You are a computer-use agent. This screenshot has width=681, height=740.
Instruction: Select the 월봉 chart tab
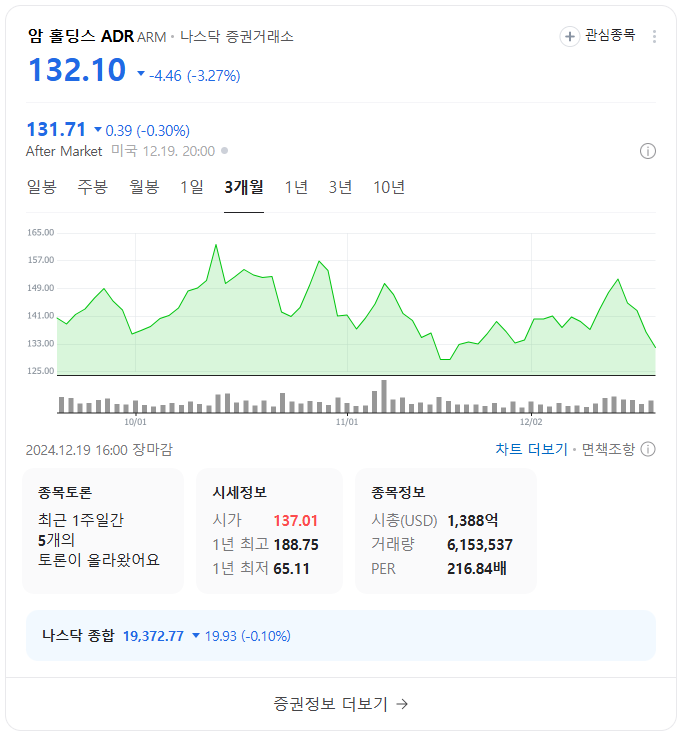(x=144, y=187)
